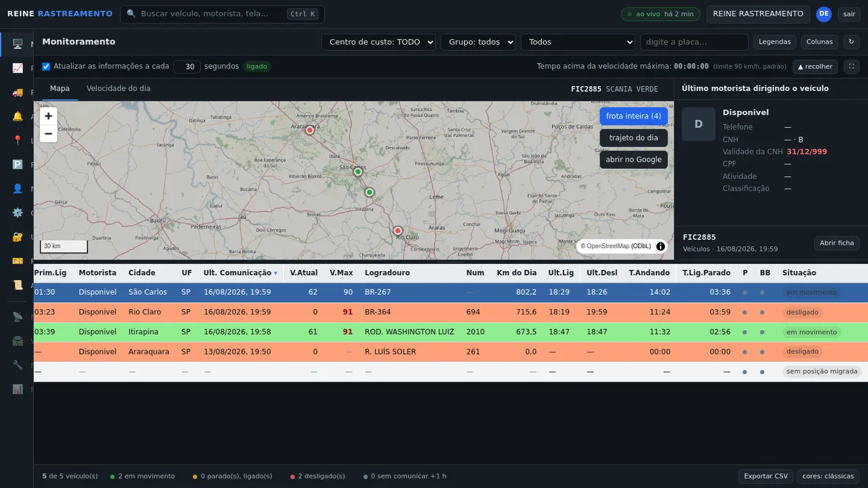Image resolution: width=868 pixels, height=488 pixels.
Task: Open the 'Grupo: todos' dropdown
Action: pyautogui.click(x=478, y=42)
